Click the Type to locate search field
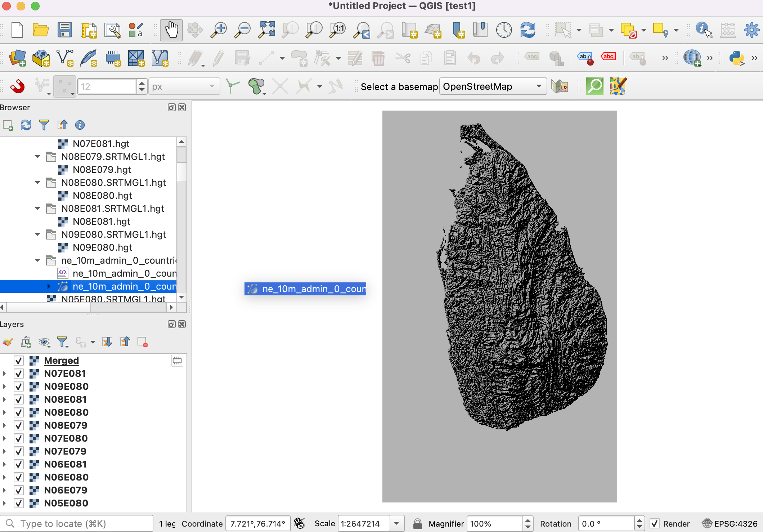The height and width of the screenshot is (532, 763). tap(77, 523)
